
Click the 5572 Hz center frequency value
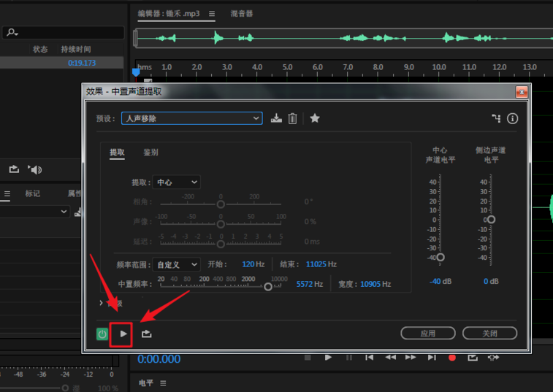[x=309, y=284]
